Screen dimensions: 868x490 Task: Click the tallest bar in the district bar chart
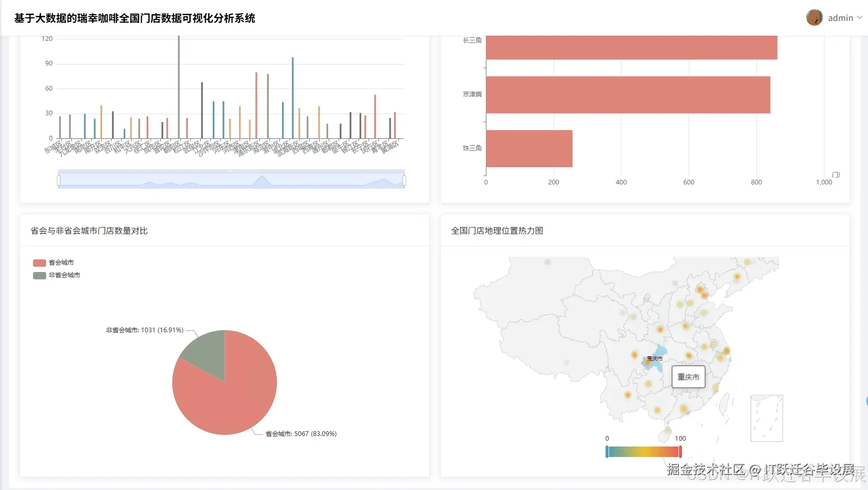[179, 87]
